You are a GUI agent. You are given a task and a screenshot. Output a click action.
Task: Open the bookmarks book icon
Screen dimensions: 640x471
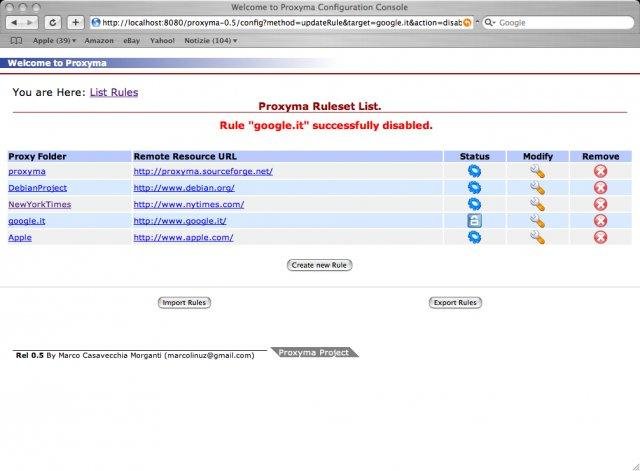click(x=16, y=40)
